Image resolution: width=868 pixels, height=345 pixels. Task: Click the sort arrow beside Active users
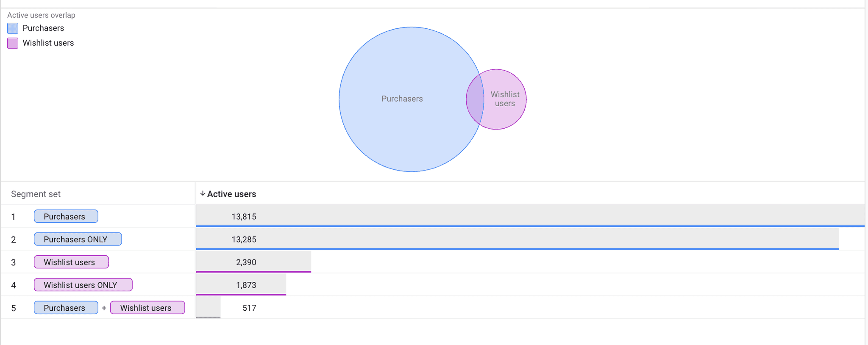[x=203, y=193]
